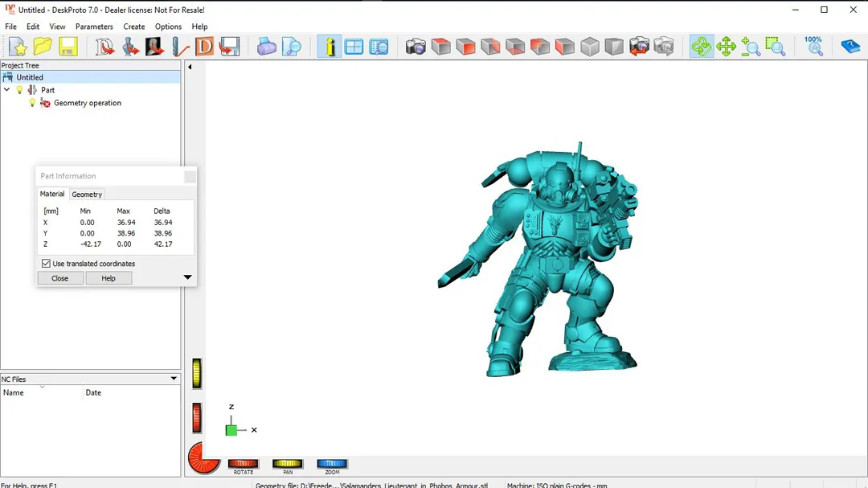Select the cube view with red bottom face
Image resolution: width=868 pixels, height=488 pixels.
pyautogui.click(x=515, y=47)
